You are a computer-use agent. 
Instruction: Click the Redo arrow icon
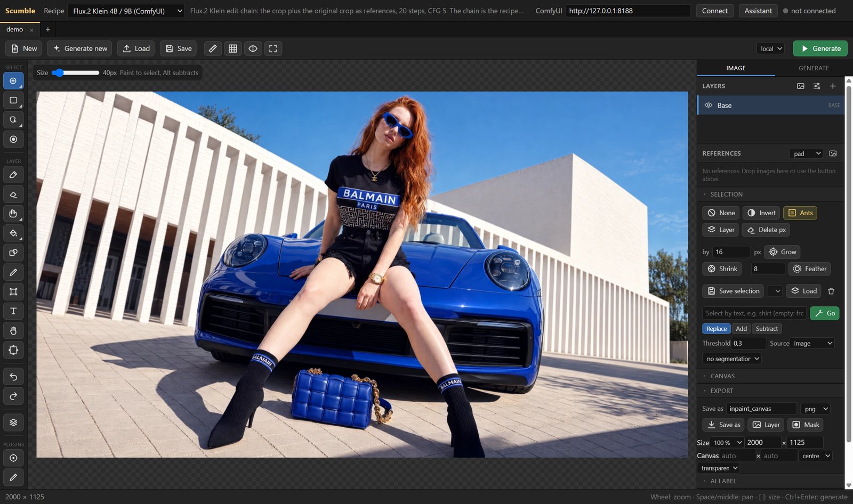pos(13,396)
